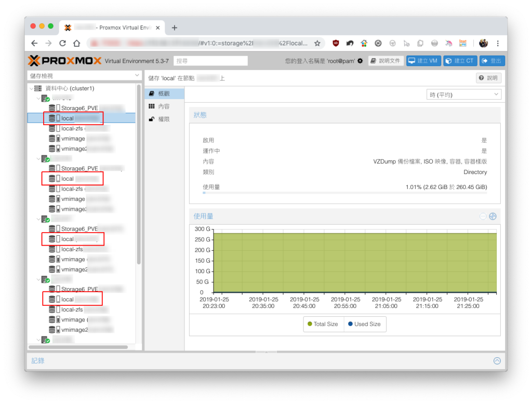Select the highlighted local storage row
The image size is (532, 404).
(x=82, y=118)
